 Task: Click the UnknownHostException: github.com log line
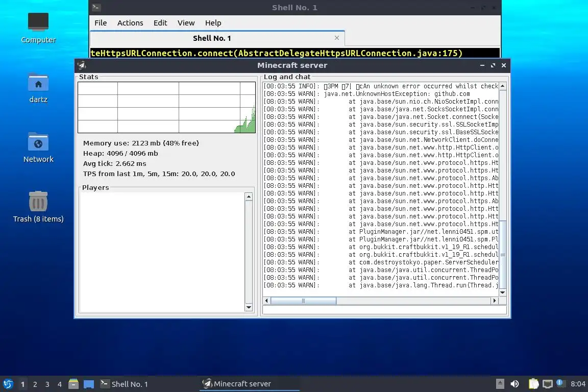tap(366, 94)
